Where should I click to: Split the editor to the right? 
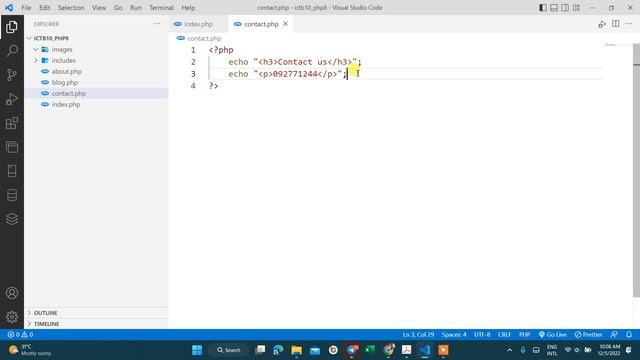616,24
